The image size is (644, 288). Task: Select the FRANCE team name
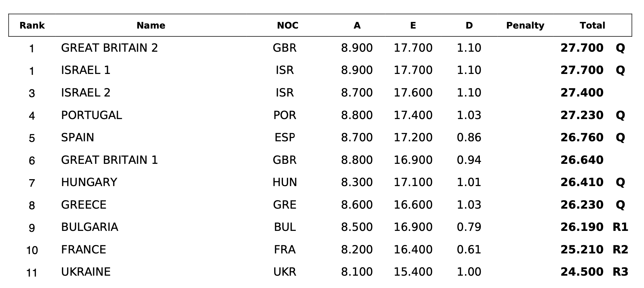click(x=84, y=250)
